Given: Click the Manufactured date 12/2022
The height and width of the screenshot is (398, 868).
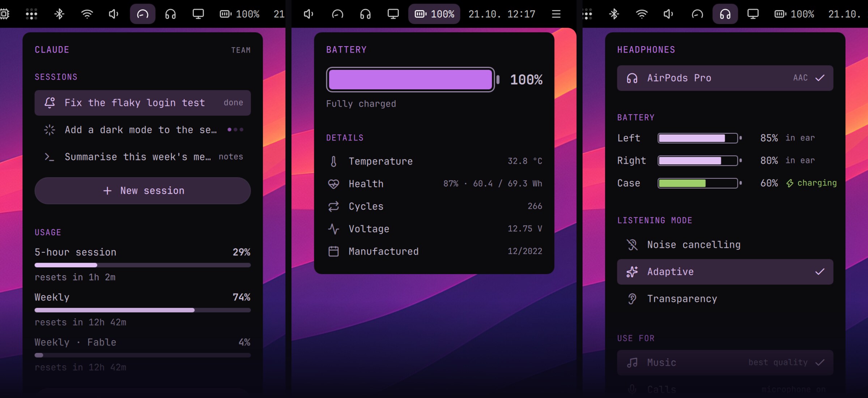Looking at the screenshot, I should [525, 251].
